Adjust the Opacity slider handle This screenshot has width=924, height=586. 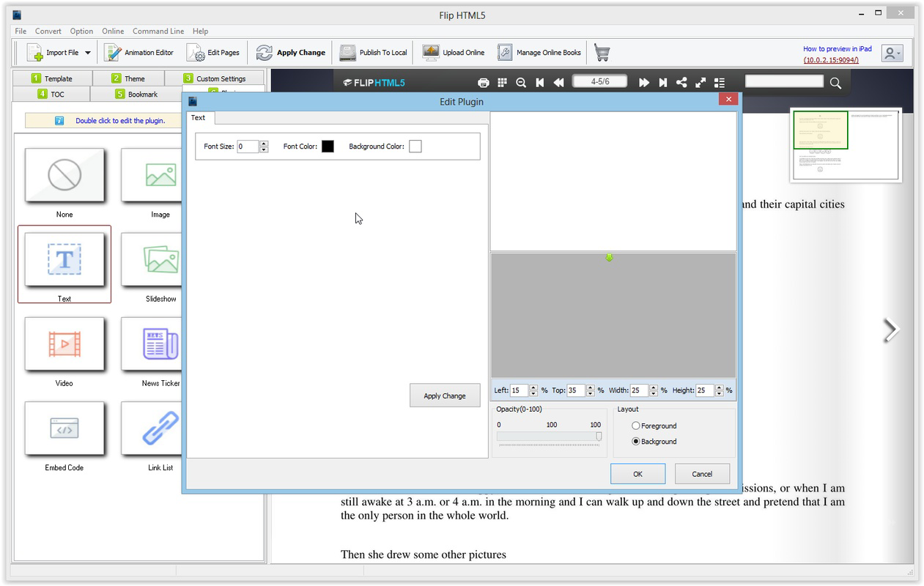(x=599, y=437)
